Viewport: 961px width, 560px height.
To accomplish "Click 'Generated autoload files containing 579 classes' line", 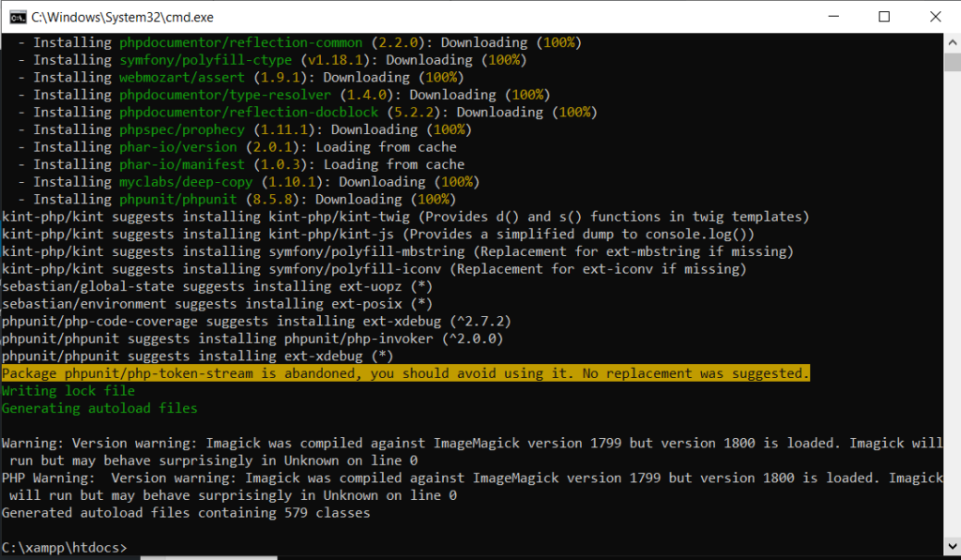I will point(186,513).
